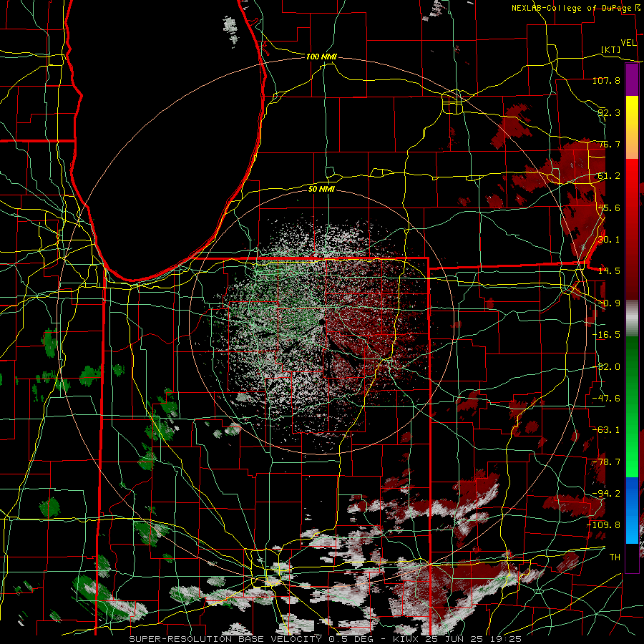Select the 76.7 velocity scale value
644x644 pixels.
click(609, 144)
